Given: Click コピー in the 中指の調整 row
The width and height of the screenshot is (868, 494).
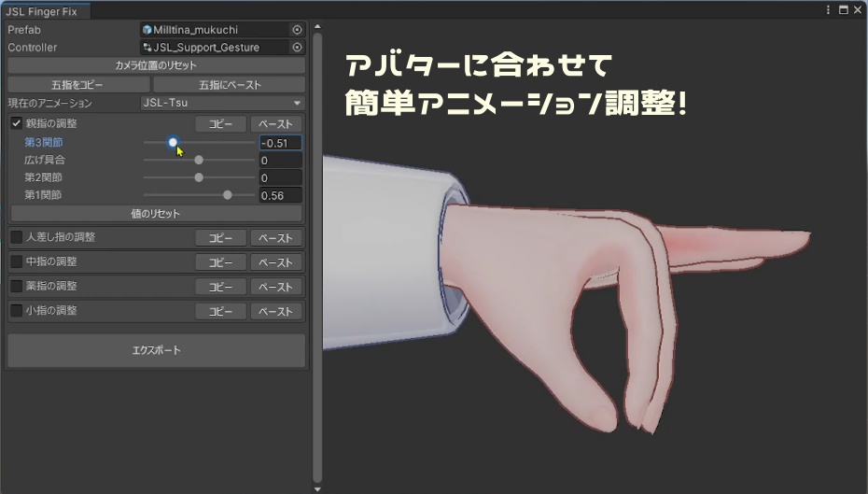Looking at the screenshot, I should click(x=220, y=262).
